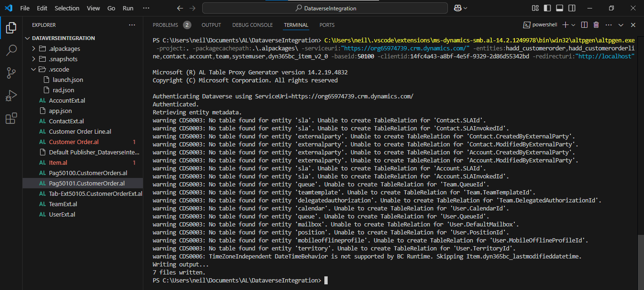Open Run and Debug view
644x290 pixels.
point(11,96)
